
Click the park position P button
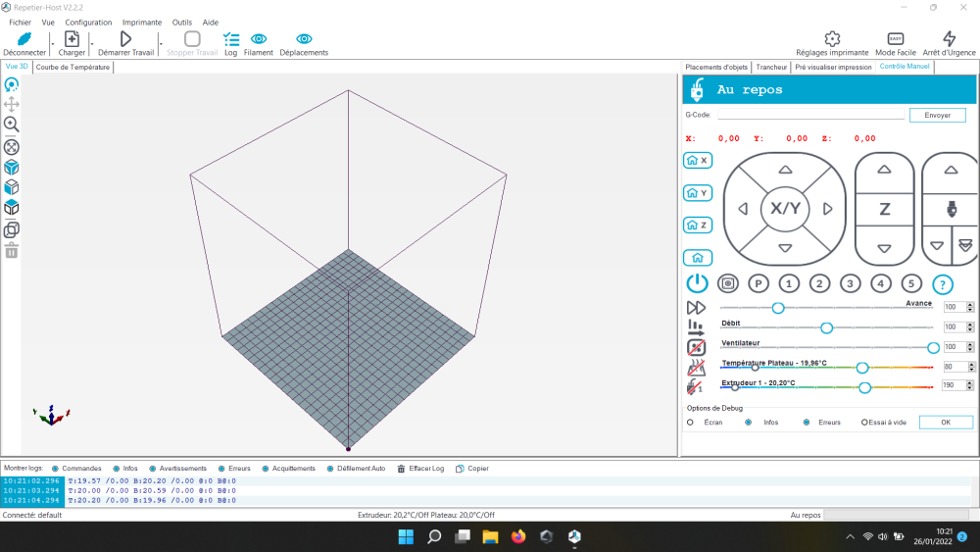(759, 283)
